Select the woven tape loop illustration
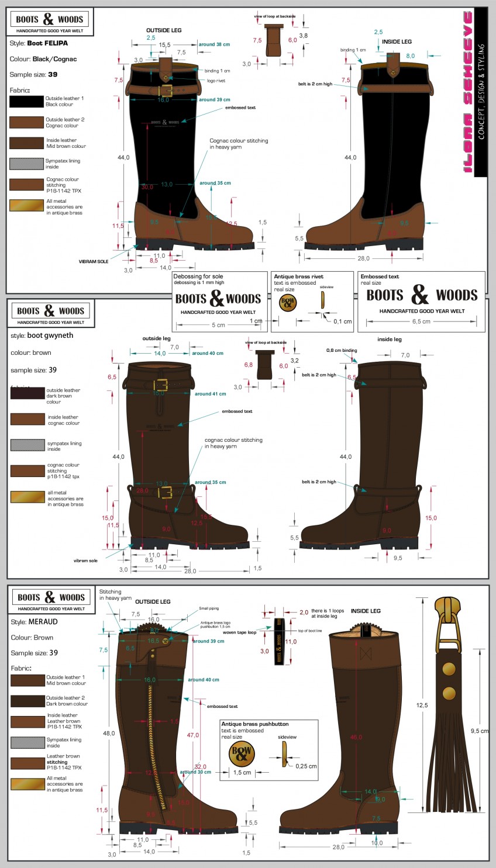 tap(278, 640)
